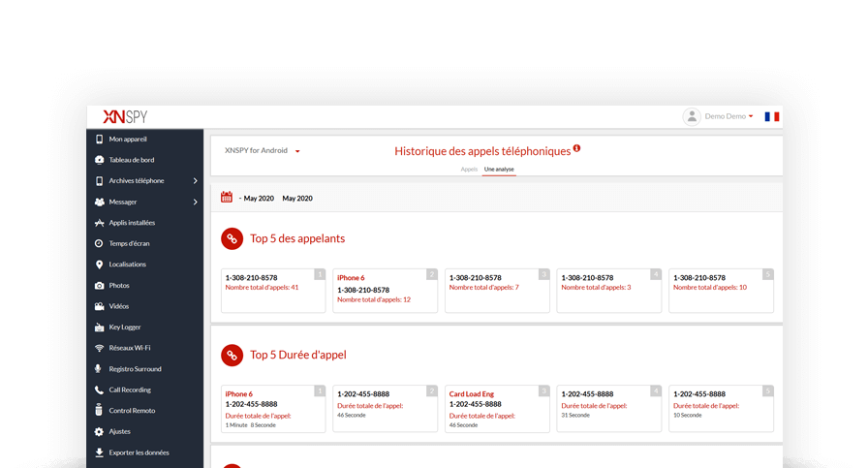The image size is (868, 468).
Task: Click the calendar date picker icon
Action: 227,197
